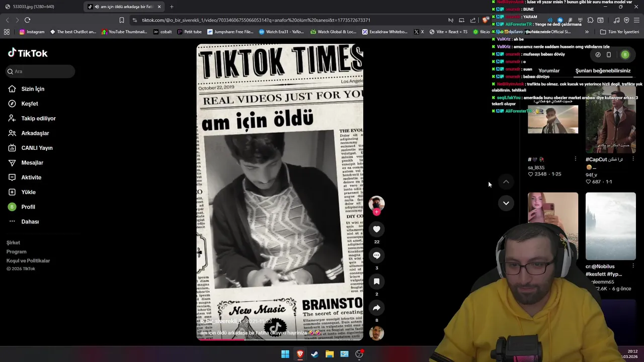Seek the video progress bar
Image resolution: width=644 pixels, height=362 pixels.
click(x=280, y=339)
